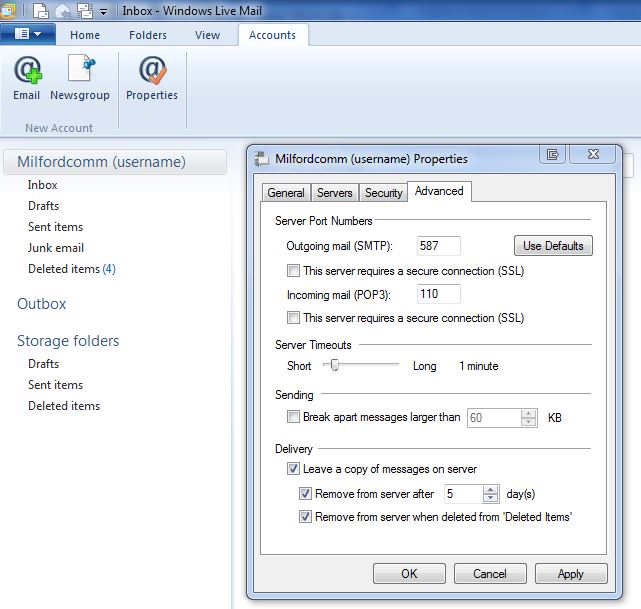
Task: Open the Milfordcomm Drafts folder
Action: pyautogui.click(x=43, y=206)
